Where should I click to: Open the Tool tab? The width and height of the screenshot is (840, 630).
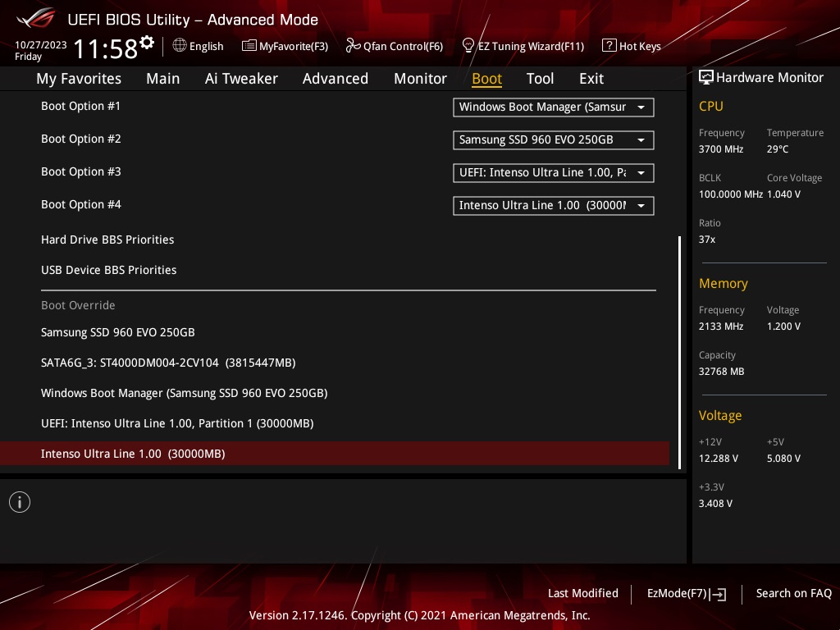click(x=540, y=79)
